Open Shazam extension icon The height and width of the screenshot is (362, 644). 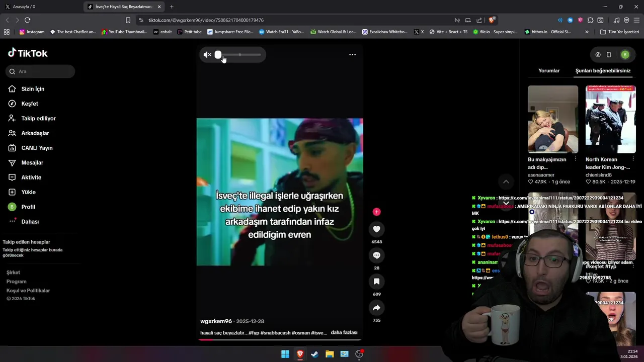tap(570, 20)
